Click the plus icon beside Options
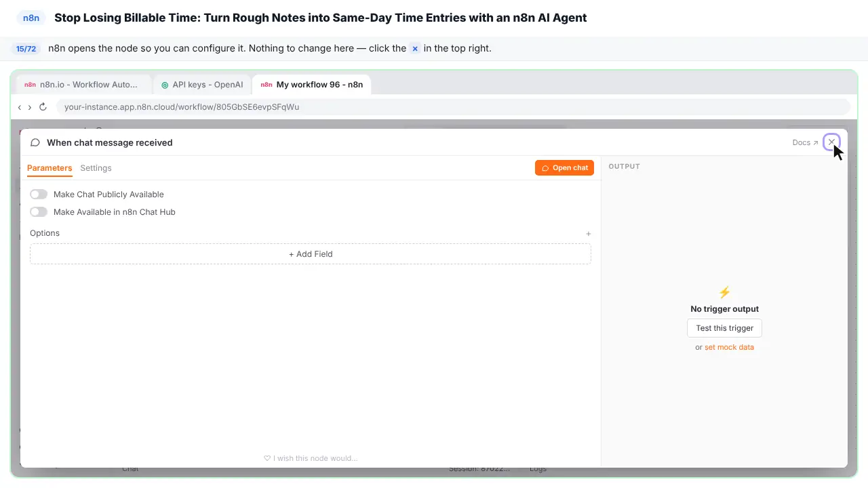 tap(589, 234)
